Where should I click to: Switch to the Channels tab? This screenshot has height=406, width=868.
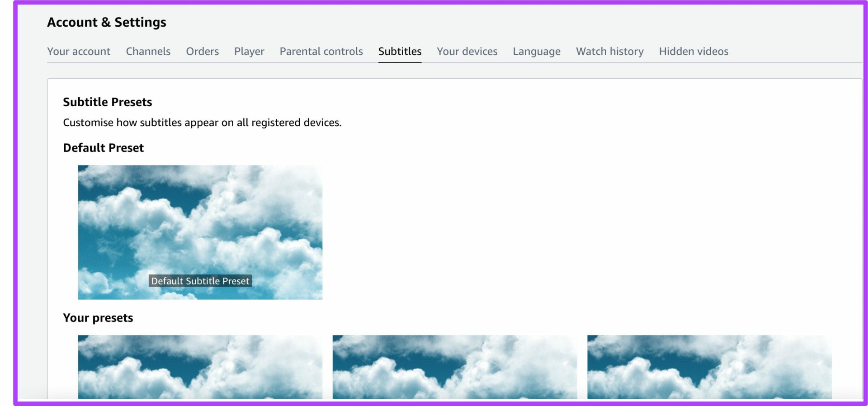point(148,51)
